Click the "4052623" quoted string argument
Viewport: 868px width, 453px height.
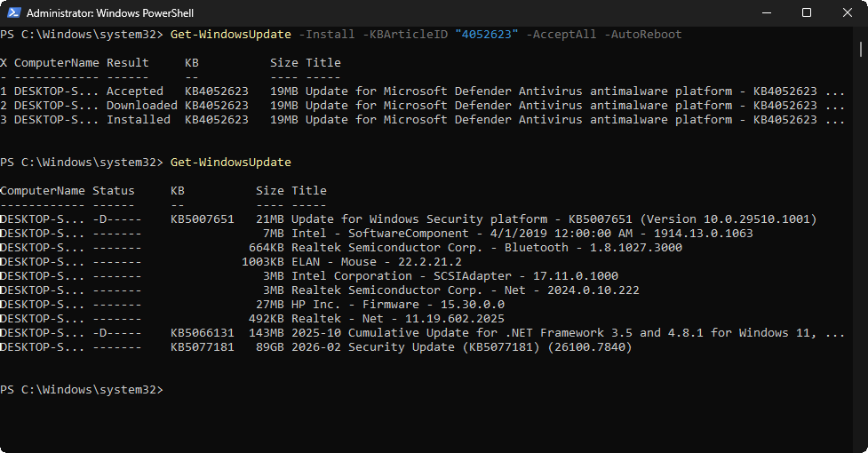[x=486, y=35]
